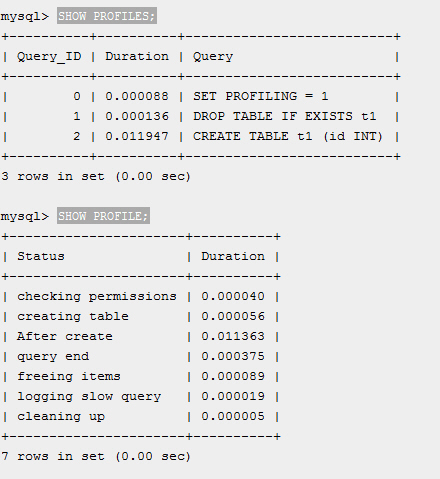
Task: Click the Status column header
Action: click(x=41, y=256)
